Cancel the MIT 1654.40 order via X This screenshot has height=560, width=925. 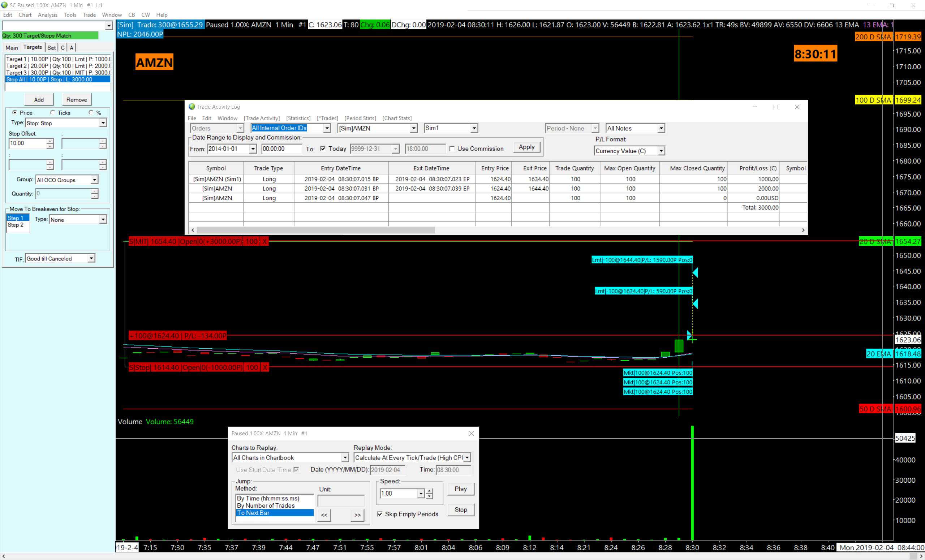click(x=264, y=241)
